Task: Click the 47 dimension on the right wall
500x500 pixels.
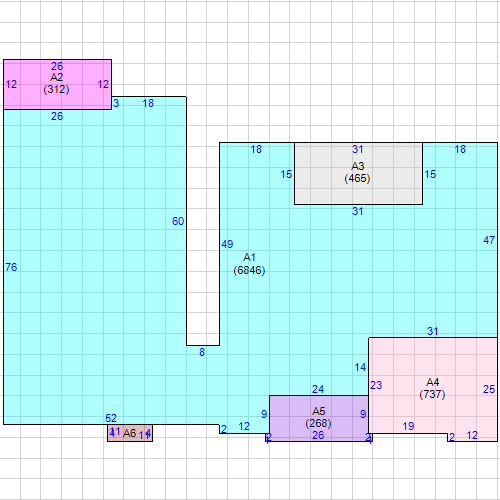Action: tap(489, 240)
